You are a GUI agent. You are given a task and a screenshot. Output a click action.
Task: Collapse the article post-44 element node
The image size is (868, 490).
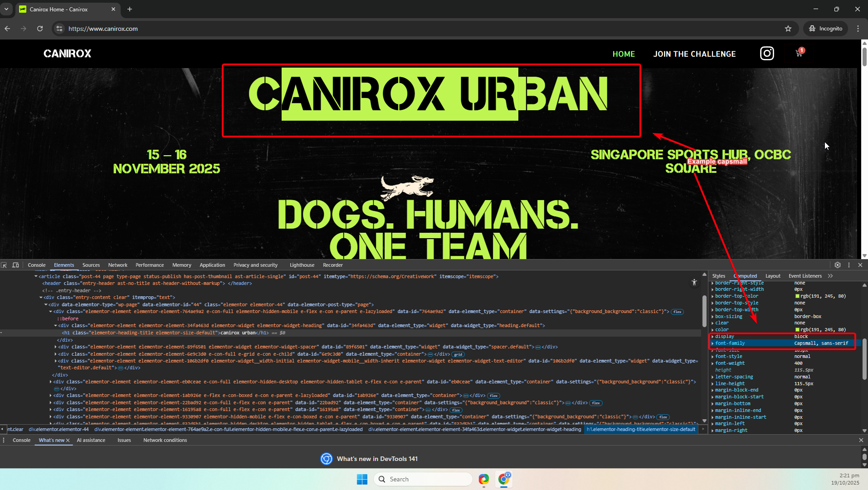point(36,276)
